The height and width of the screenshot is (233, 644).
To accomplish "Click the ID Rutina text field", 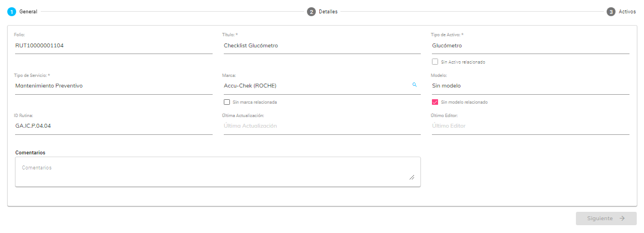I will coord(113,126).
